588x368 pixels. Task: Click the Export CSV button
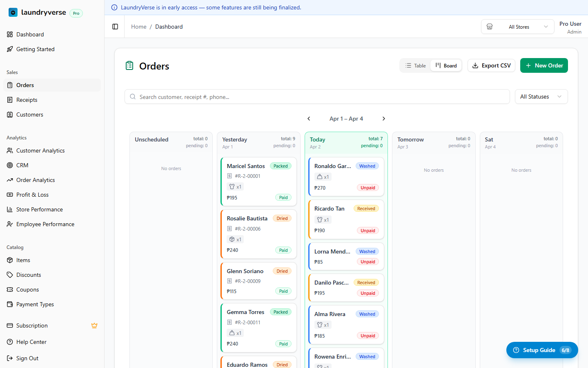click(x=491, y=65)
